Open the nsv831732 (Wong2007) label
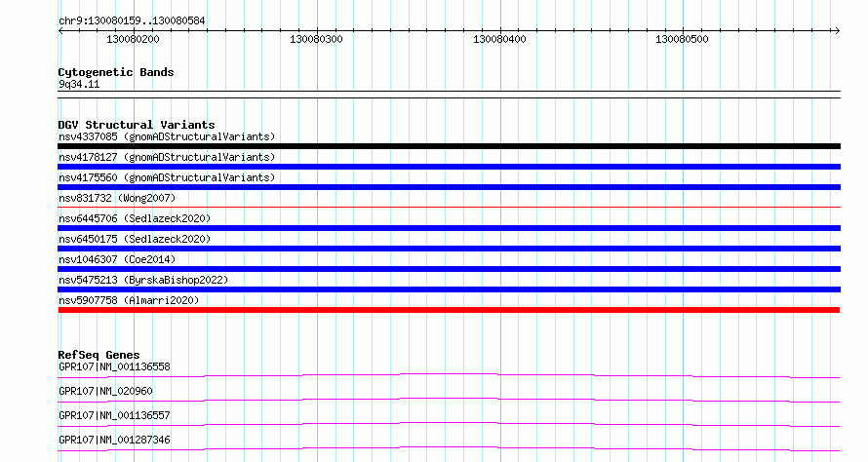 117,198
